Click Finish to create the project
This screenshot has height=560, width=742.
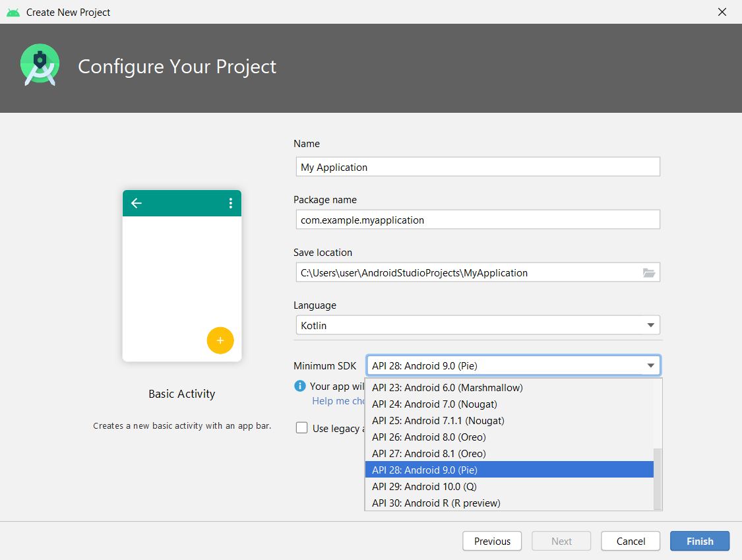point(700,541)
